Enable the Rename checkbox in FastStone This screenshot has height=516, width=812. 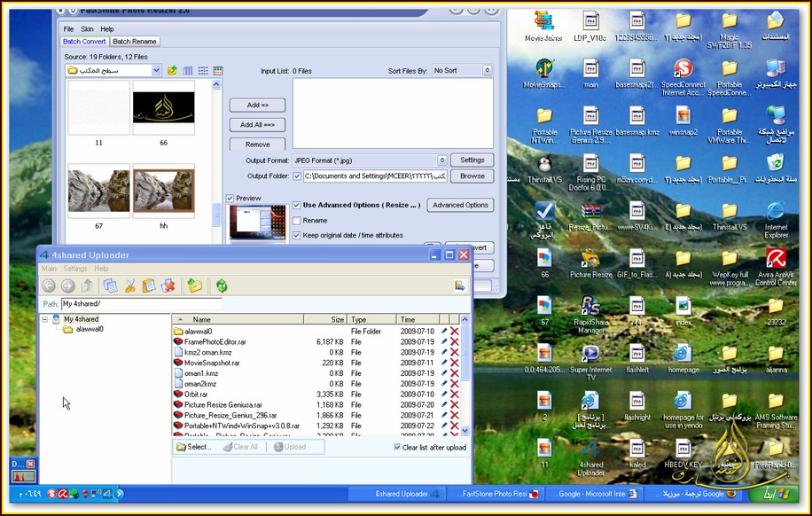[297, 221]
